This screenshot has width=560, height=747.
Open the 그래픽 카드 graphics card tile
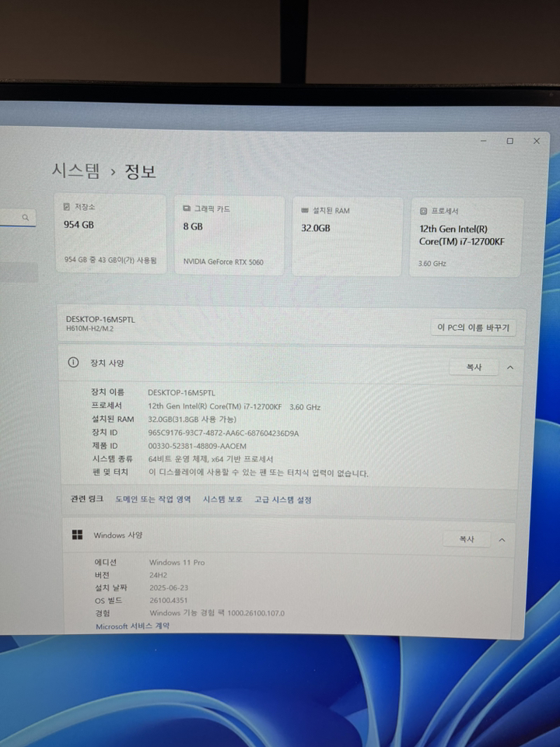tap(229, 235)
